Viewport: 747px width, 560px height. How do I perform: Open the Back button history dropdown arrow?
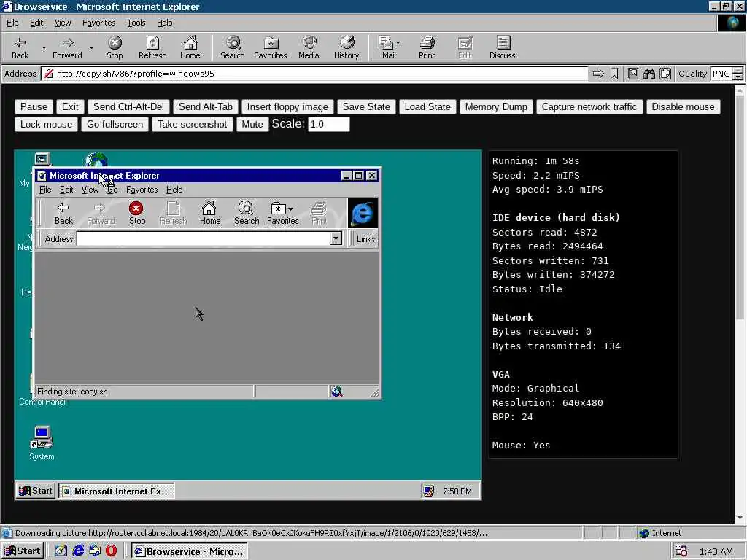pos(44,48)
